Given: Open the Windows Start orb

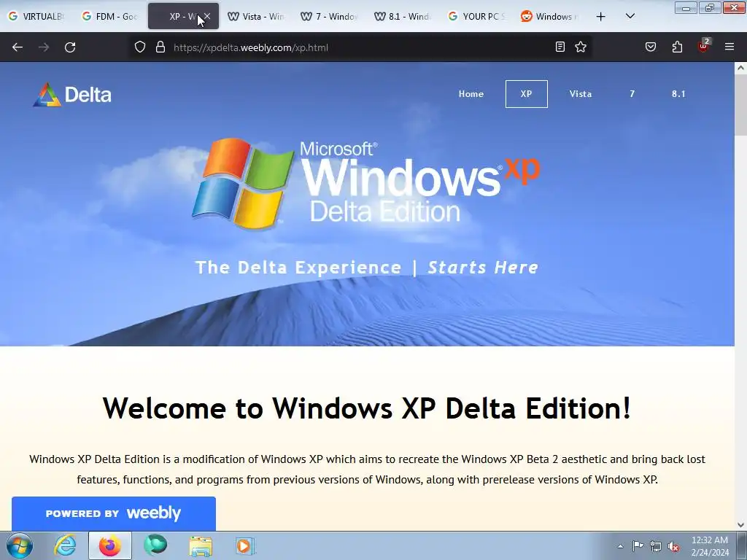Looking at the screenshot, I should (x=20, y=545).
